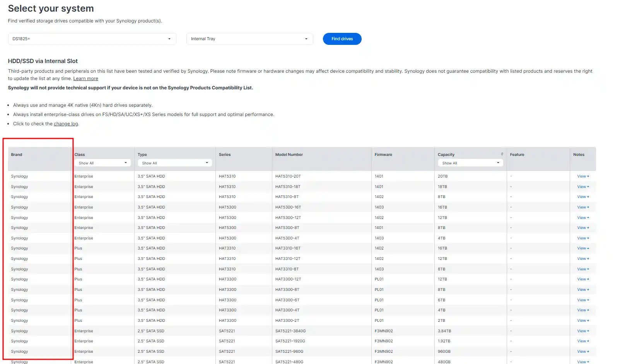Image resolution: width=632 pixels, height=364 pixels.
Task: Click 2.5" SATA SSD in SAT5221-960G row
Action: (151, 352)
